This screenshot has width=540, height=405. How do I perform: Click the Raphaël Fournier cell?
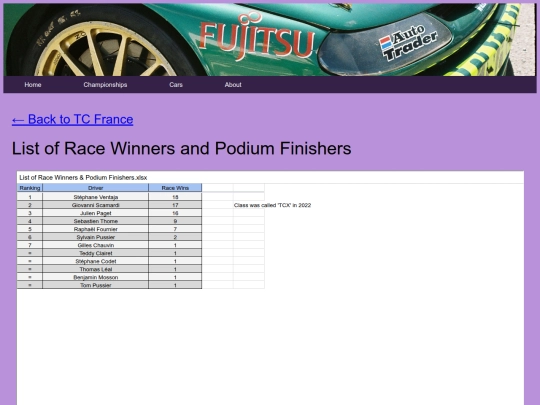tap(96, 229)
